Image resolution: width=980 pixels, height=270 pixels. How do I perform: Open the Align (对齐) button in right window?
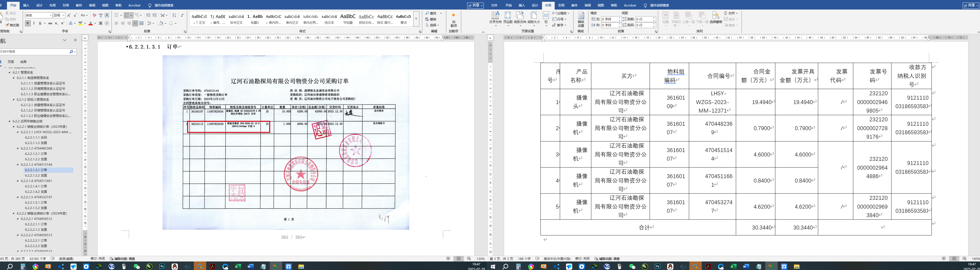coord(731,13)
